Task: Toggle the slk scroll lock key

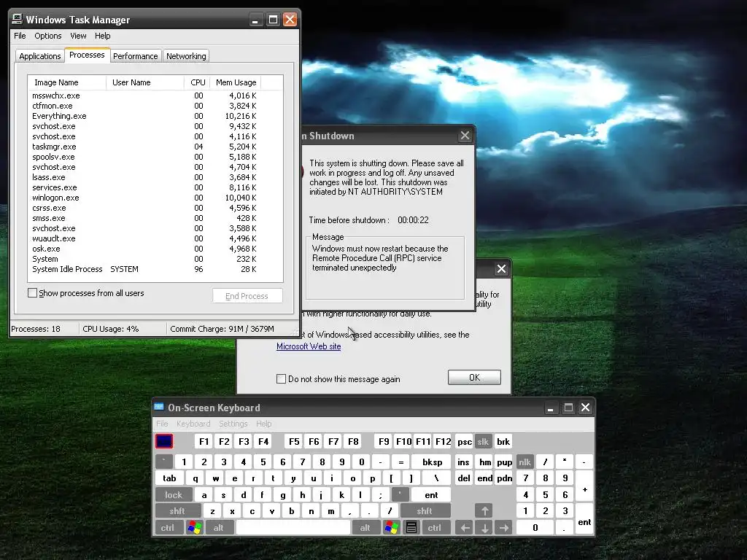Action: point(483,441)
